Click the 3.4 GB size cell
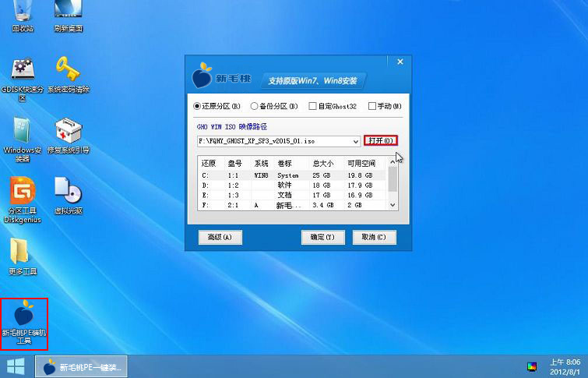The width and height of the screenshot is (588, 378). tap(322, 205)
